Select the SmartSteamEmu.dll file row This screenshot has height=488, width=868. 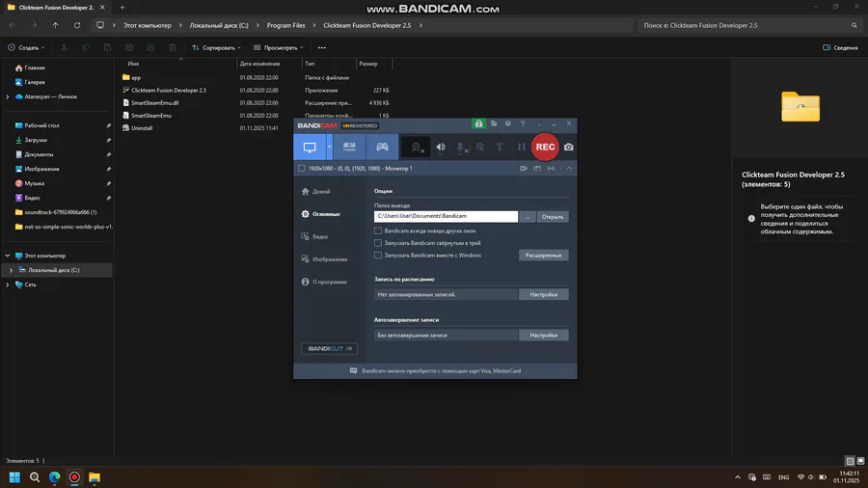(x=256, y=103)
